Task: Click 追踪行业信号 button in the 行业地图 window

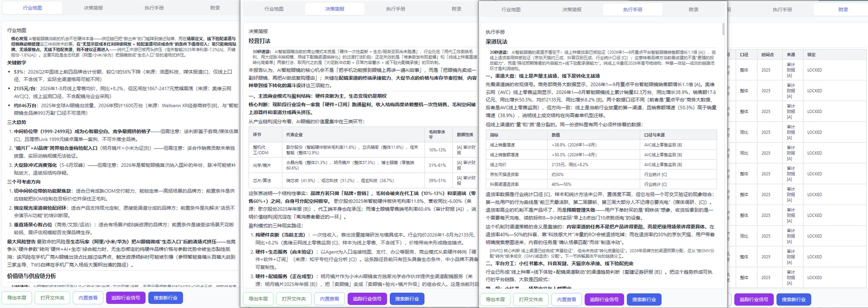Action: pos(126,298)
